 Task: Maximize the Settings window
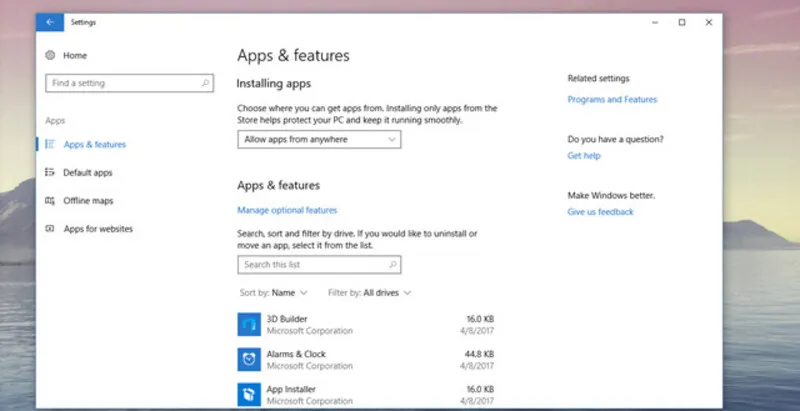(682, 22)
